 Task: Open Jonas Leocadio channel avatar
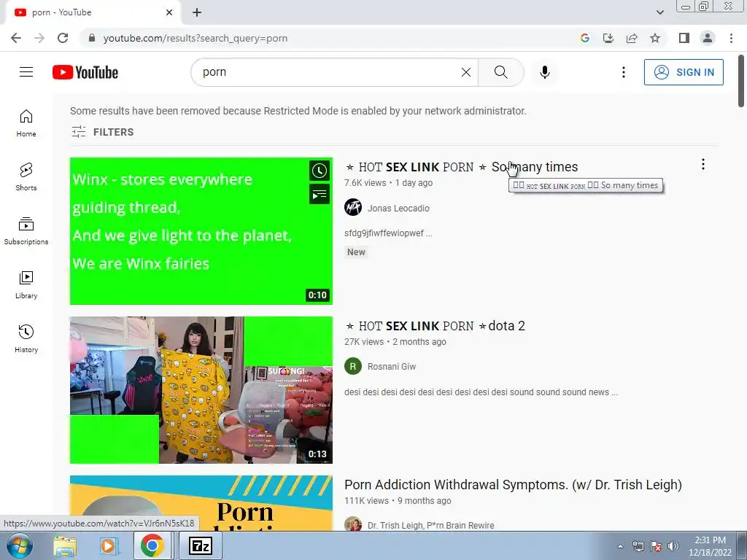353,208
